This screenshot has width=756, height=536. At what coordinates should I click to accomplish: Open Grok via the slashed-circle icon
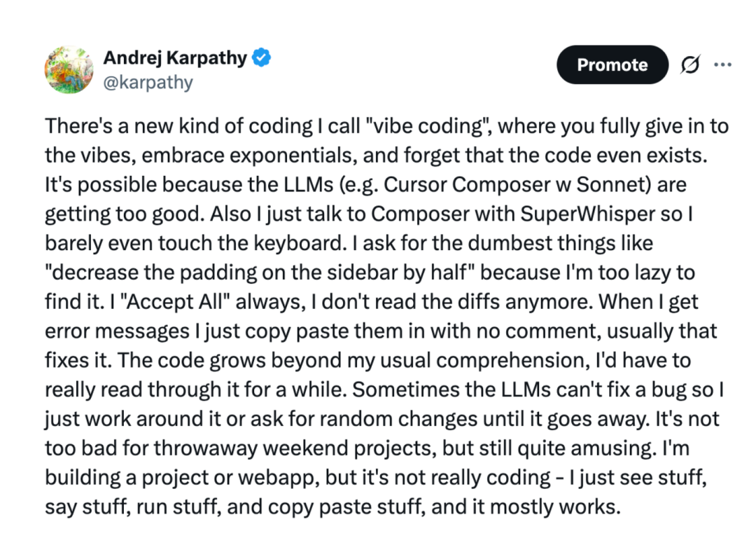pos(690,64)
